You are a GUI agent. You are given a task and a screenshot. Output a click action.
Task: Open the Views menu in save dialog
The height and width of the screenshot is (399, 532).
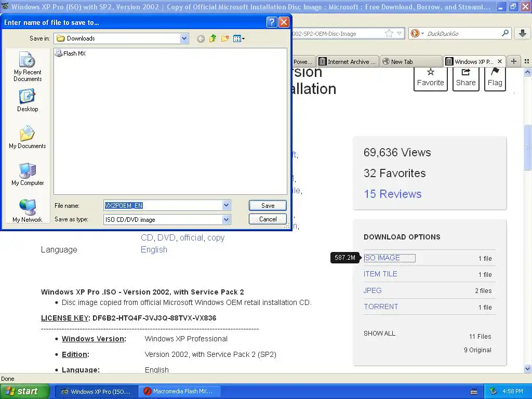tap(239, 38)
